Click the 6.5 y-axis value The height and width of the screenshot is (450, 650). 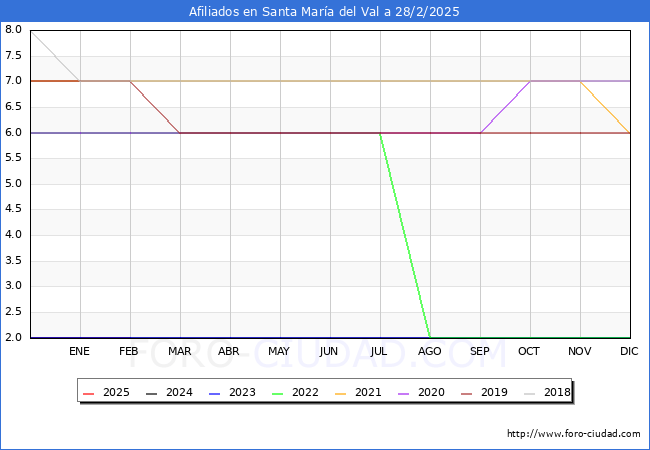pos(13,106)
